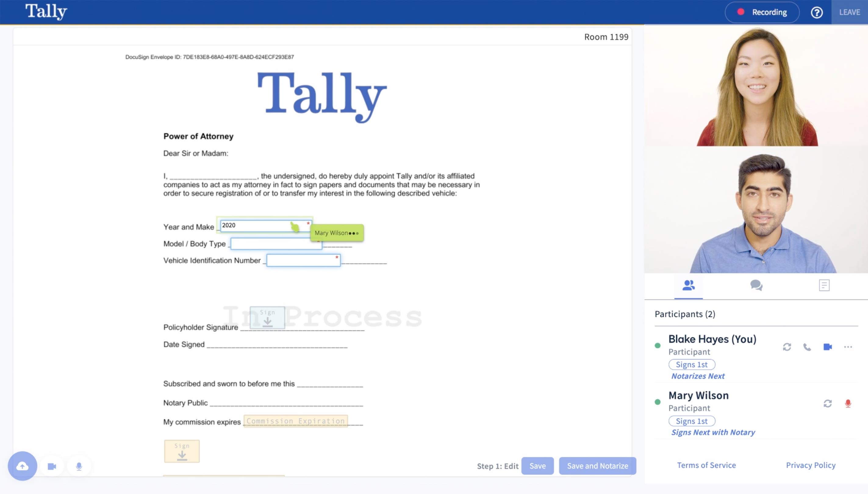Click the Participants panel icon
Image resolution: width=868 pixels, height=494 pixels.
(x=689, y=285)
